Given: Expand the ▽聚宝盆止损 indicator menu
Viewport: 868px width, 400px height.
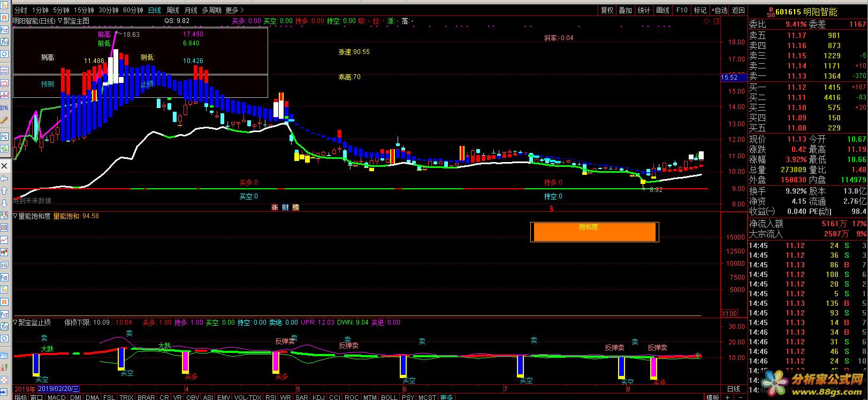Looking at the screenshot, I should tap(32, 322).
